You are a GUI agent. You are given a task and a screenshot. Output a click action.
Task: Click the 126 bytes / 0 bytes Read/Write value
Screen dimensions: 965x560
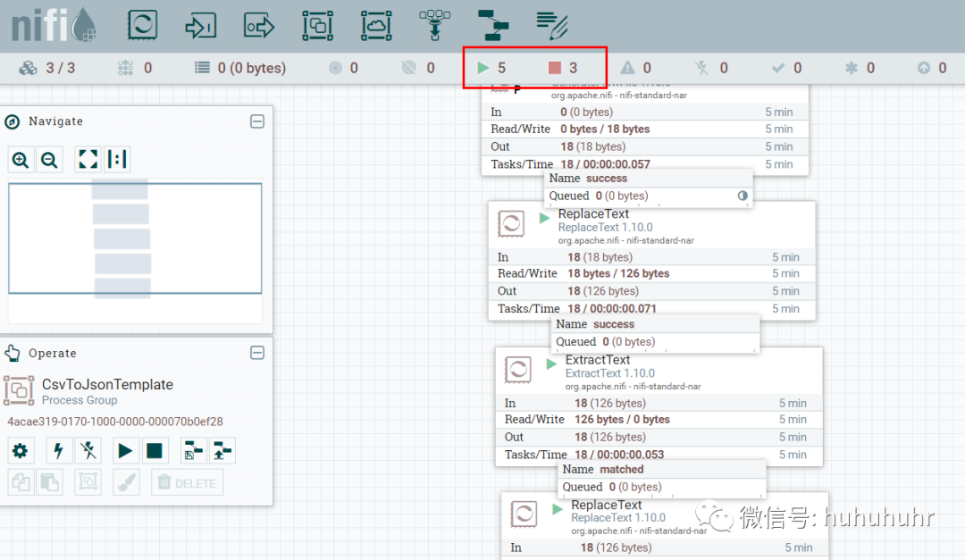click(x=622, y=419)
